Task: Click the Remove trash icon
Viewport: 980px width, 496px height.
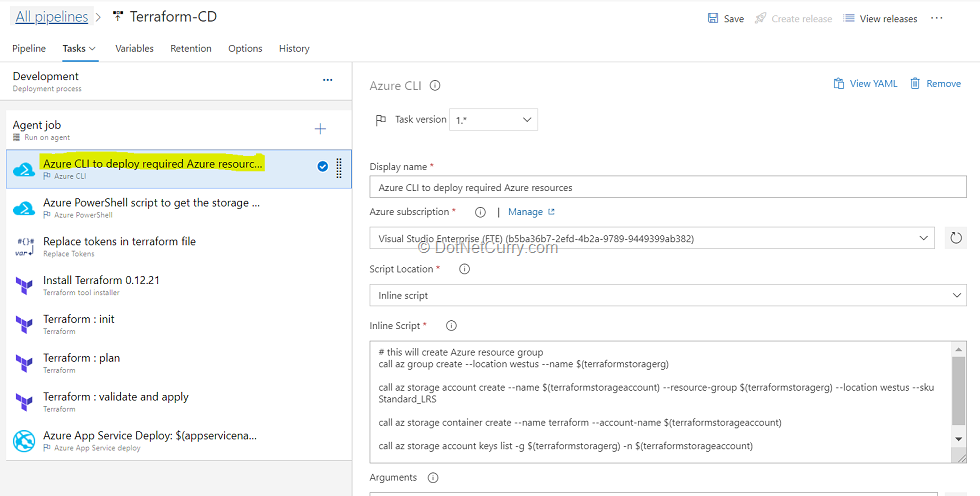Action: pyautogui.click(x=915, y=83)
